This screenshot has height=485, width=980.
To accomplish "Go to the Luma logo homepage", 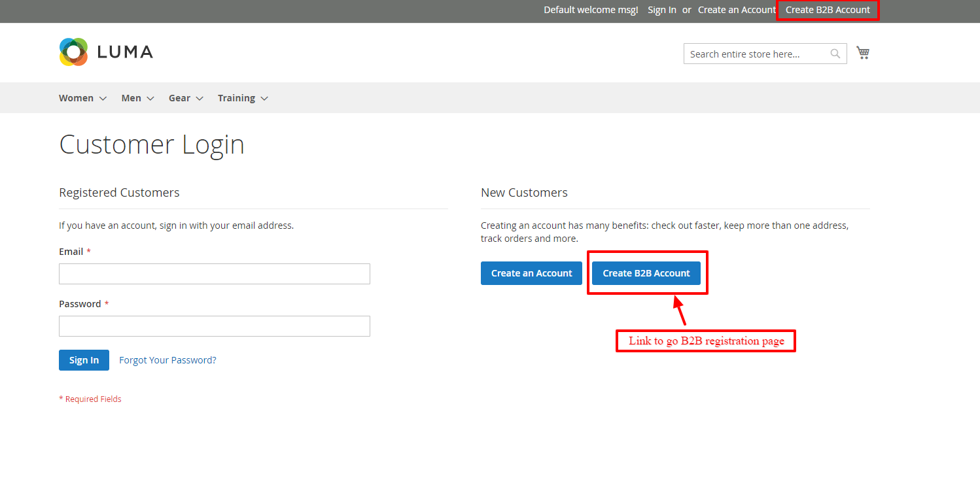I will 106,52.
